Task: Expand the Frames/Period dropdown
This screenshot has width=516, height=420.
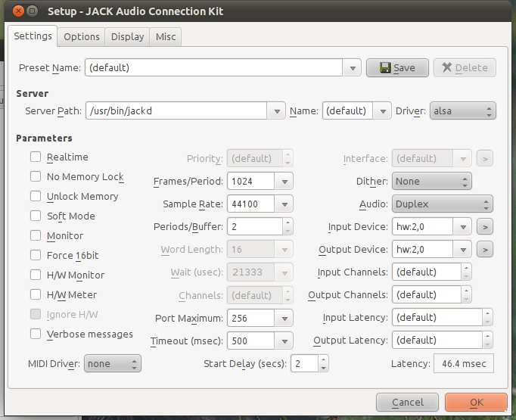Action: [x=284, y=182]
